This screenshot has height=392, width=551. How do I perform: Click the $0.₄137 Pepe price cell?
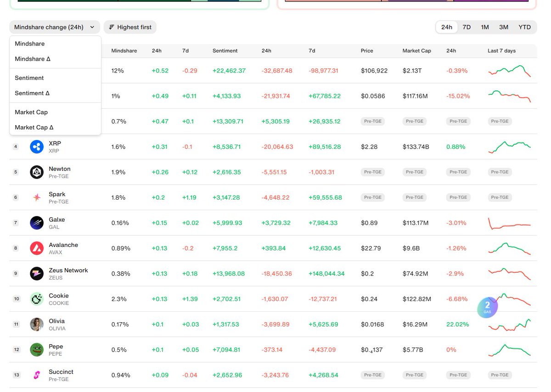tap(372, 350)
